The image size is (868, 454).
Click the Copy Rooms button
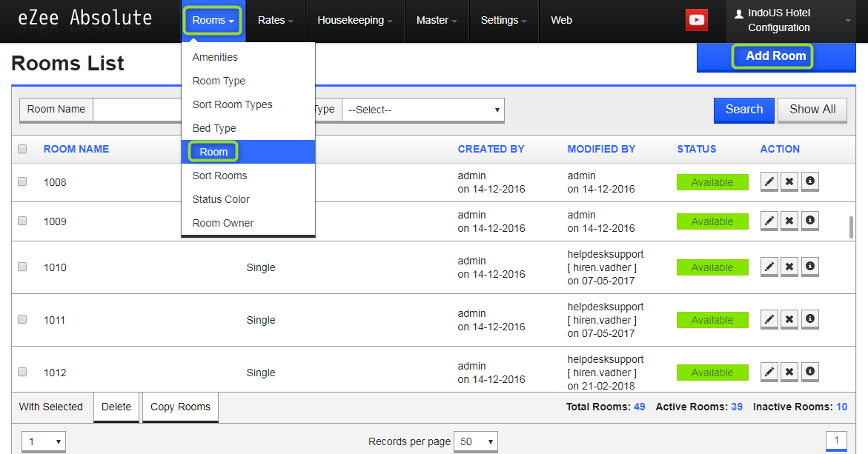click(x=180, y=407)
